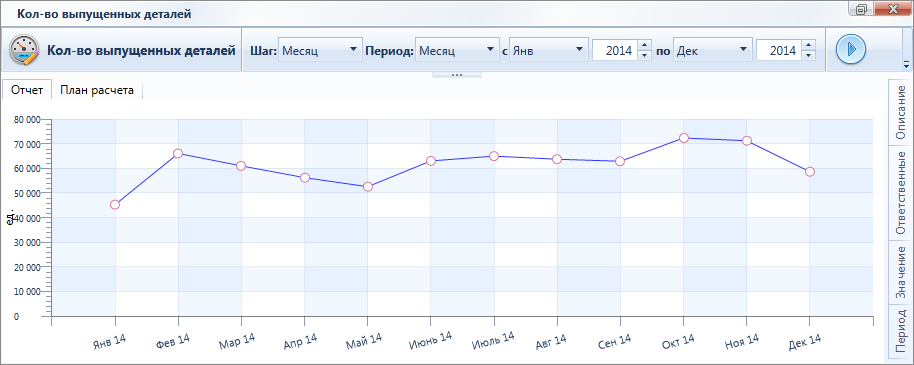Select the Дек 14 data point
914x365 pixels.
point(809,171)
